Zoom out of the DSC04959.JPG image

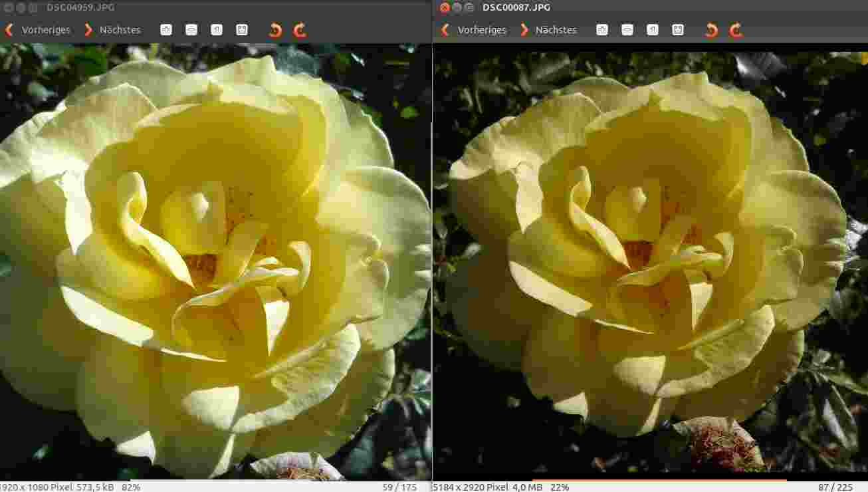tap(191, 30)
